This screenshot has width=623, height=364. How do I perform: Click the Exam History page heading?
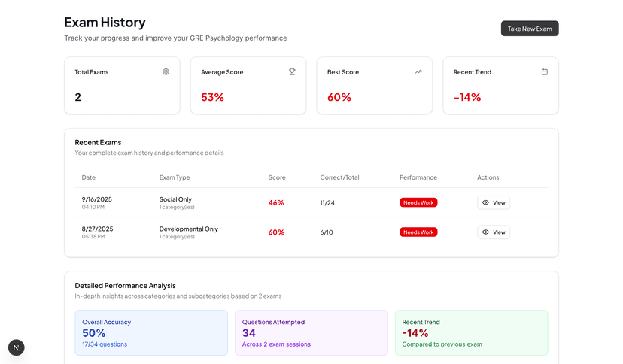pyautogui.click(x=105, y=23)
